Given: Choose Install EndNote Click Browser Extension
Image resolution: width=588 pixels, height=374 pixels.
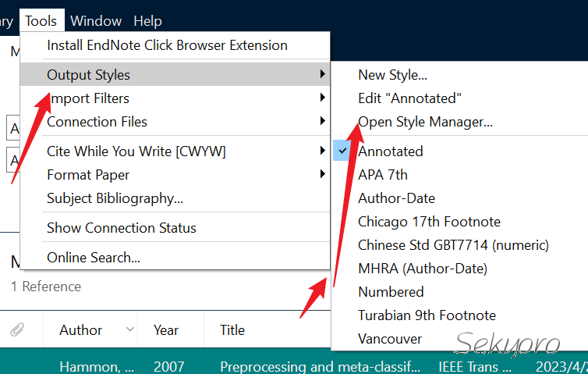Looking at the screenshot, I should point(167,45).
